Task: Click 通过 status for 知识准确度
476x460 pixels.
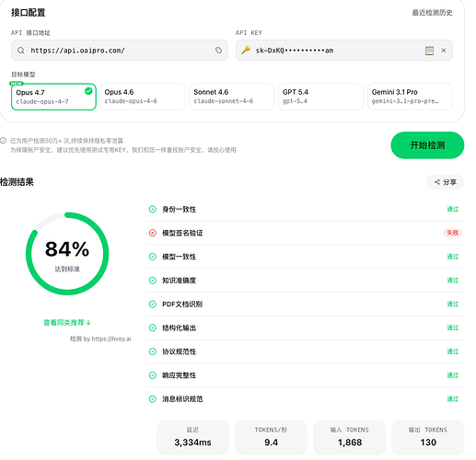Action: coord(453,281)
